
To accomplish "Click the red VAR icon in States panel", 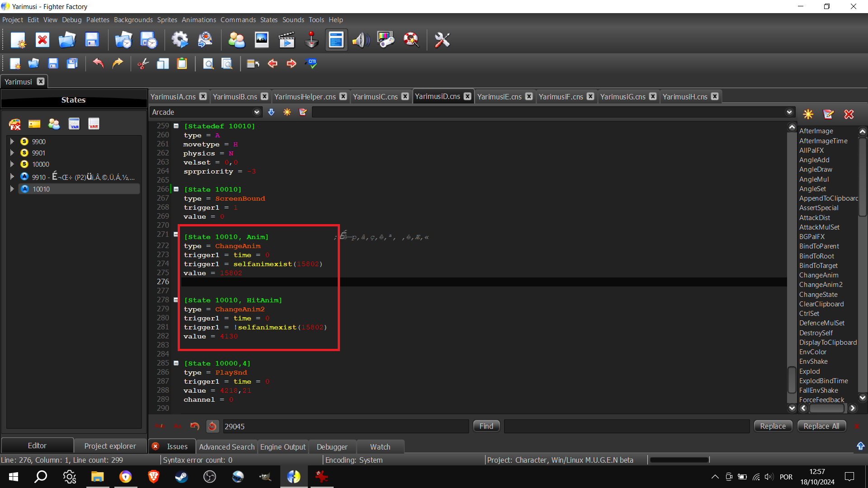I will (x=94, y=124).
